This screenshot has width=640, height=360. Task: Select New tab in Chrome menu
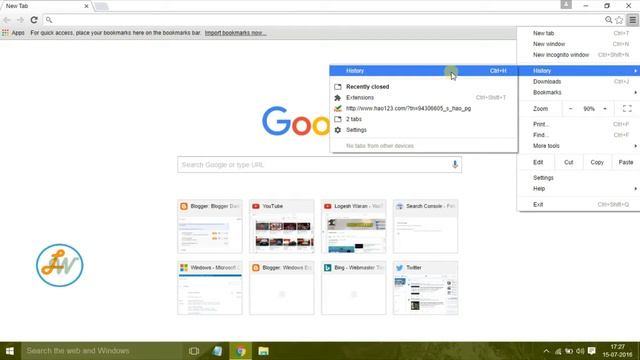[x=578, y=33]
